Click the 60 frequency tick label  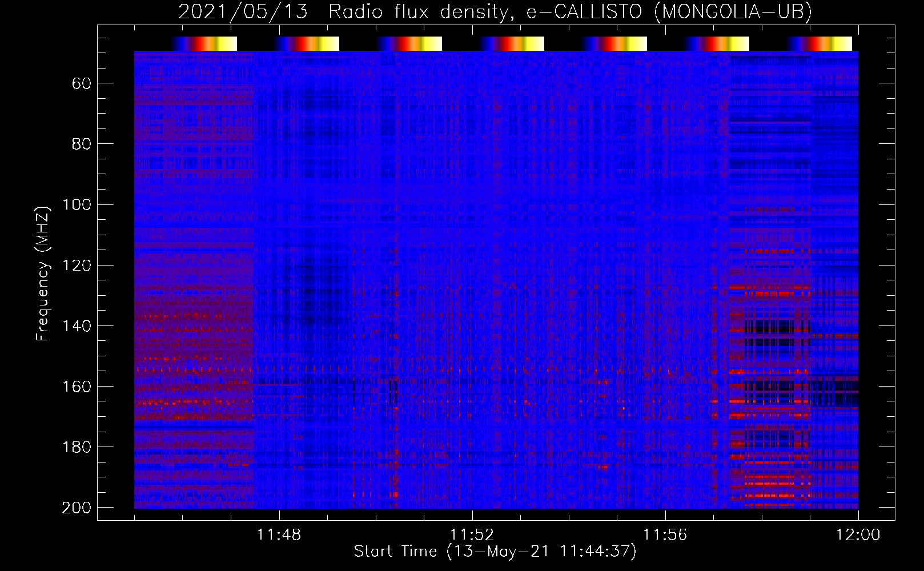[x=82, y=84]
